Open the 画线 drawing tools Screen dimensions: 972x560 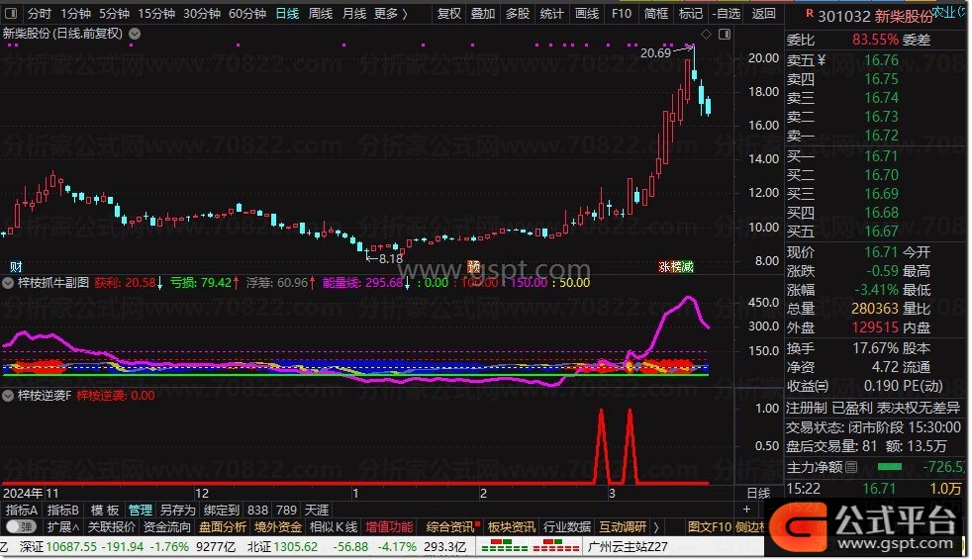586,13
